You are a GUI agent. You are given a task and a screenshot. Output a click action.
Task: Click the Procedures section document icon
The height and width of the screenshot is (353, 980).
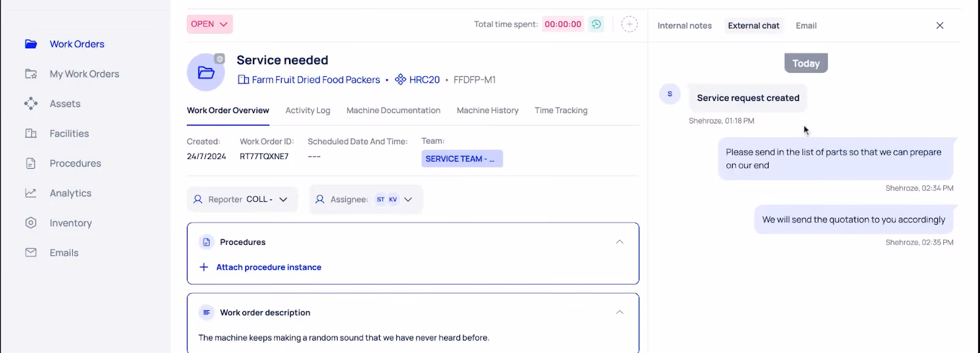206,242
